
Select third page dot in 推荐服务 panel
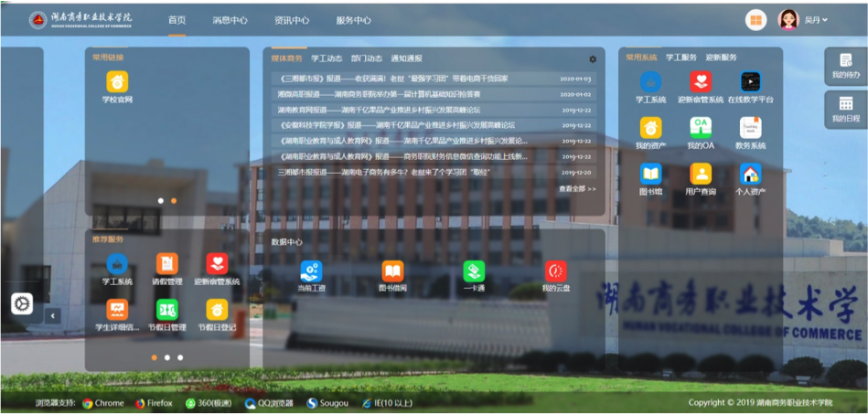(x=180, y=357)
